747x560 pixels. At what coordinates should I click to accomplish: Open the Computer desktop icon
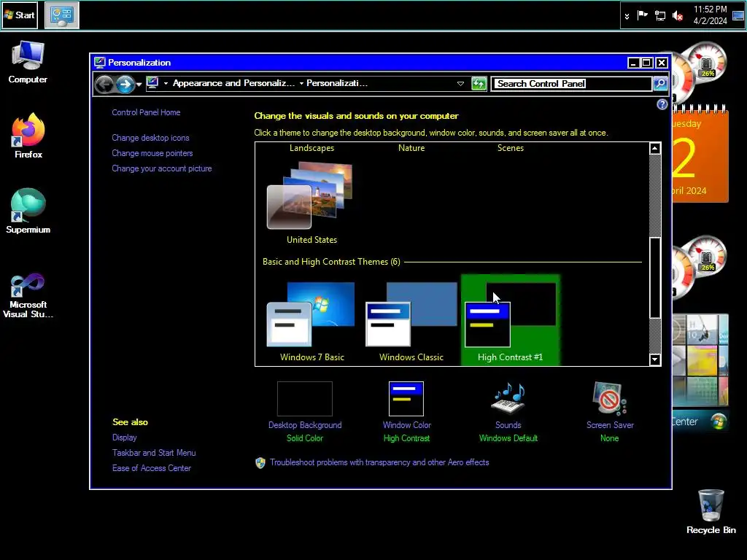click(x=28, y=63)
